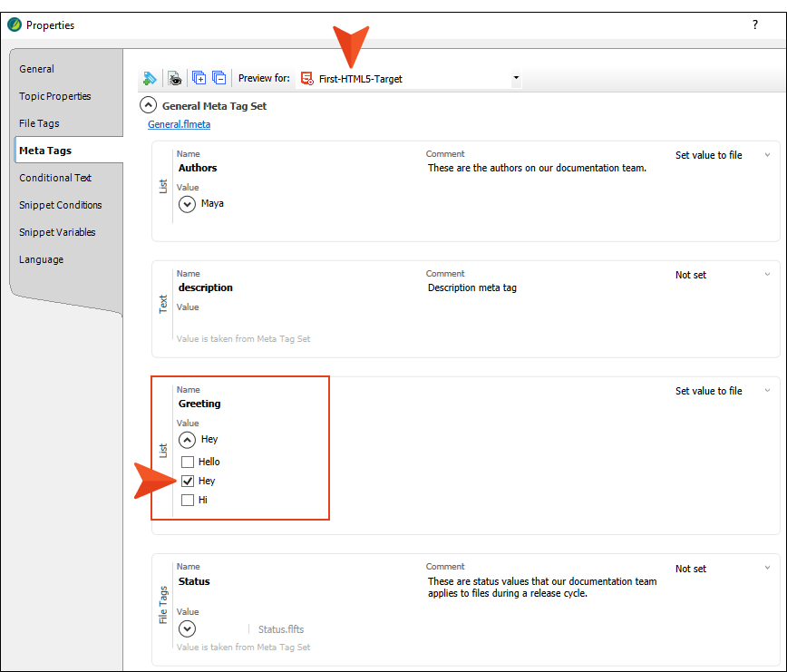Image resolution: width=787 pixels, height=672 pixels.
Task: Switch to the Snippet Variables tab
Action: pos(57,232)
